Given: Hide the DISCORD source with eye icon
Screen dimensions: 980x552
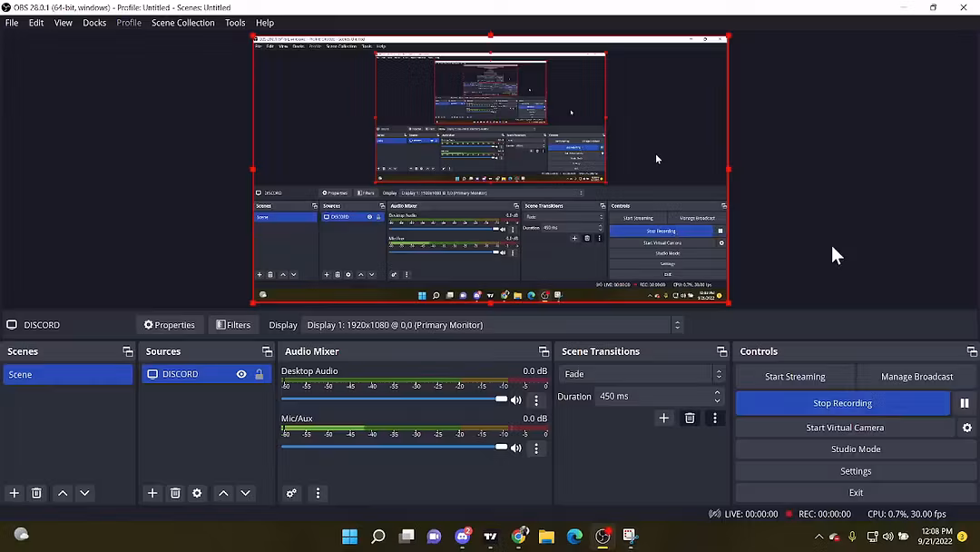Looking at the screenshot, I should click(x=241, y=374).
